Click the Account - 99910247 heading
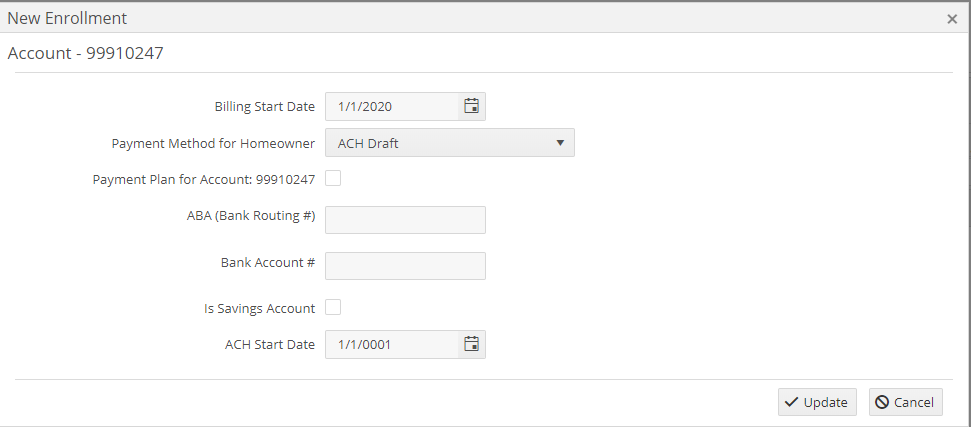Image resolution: width=971 pixels, height=427 pixels. tap(85, 53)
